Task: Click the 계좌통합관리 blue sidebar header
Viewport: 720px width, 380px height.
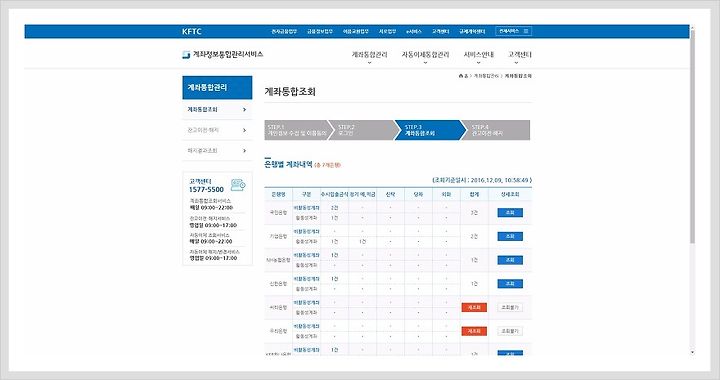Action: click(x=217, y=87)
